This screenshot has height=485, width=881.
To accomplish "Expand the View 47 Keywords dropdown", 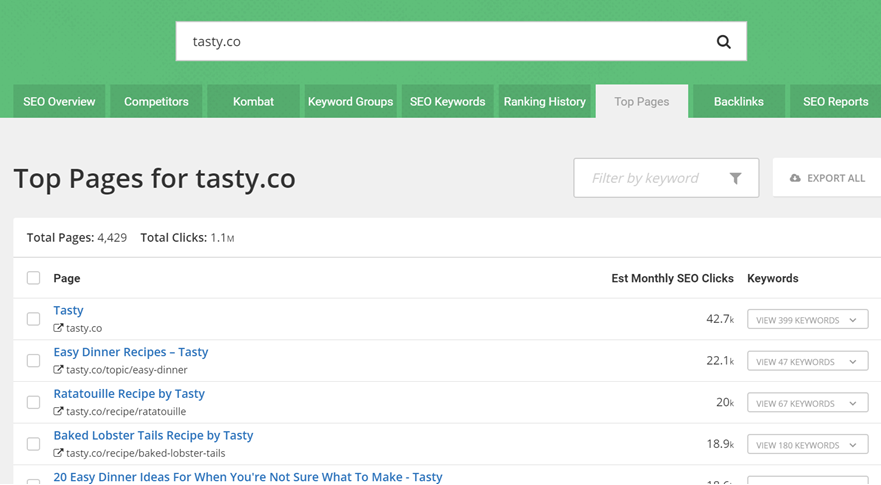I will point(807,361).
